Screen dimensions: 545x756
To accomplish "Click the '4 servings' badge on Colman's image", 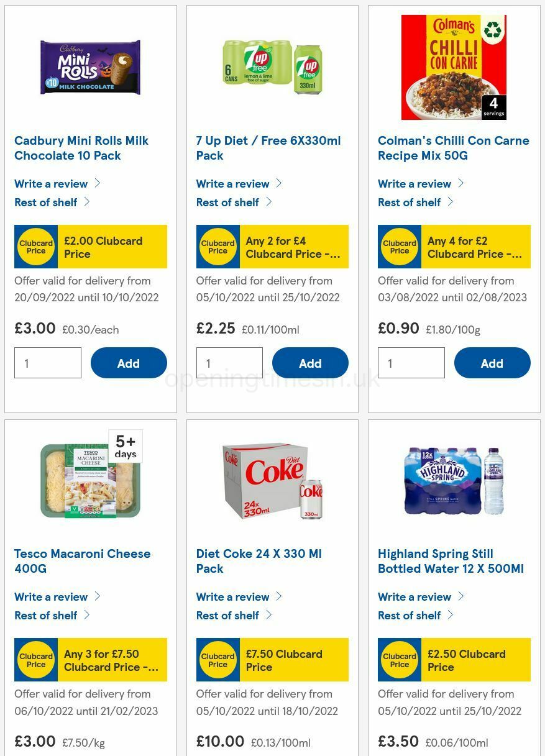I will [x=493, y=106].
